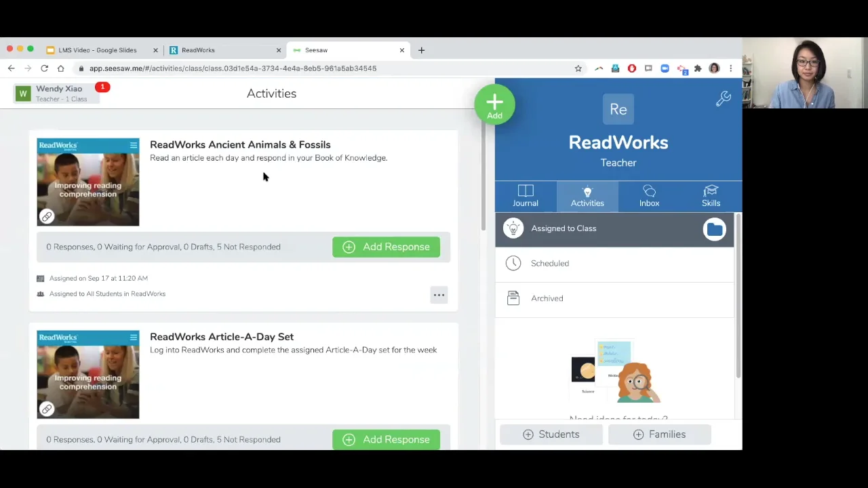Add Families to the class
Viewport: 868px width, 488px height.
[x=660, y=434]
